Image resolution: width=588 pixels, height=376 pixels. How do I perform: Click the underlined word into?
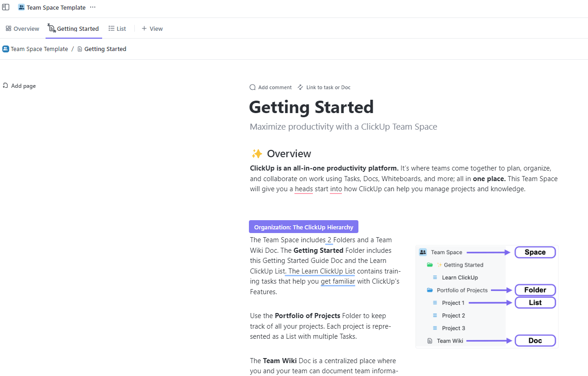click(336, 189)
